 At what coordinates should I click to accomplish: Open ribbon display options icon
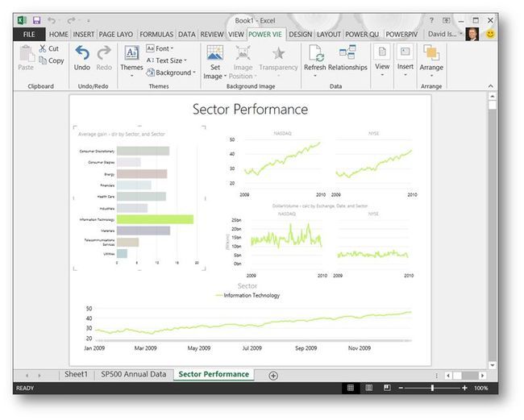(446, 20)
